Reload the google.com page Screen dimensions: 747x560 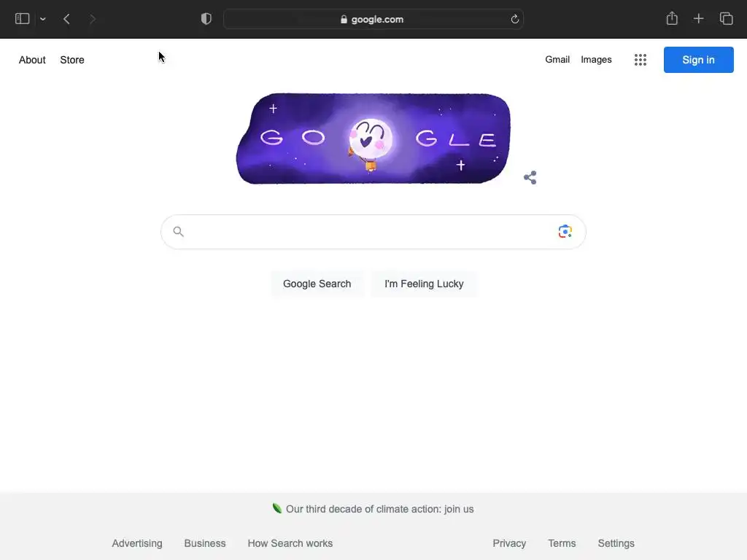coord(514,20)
